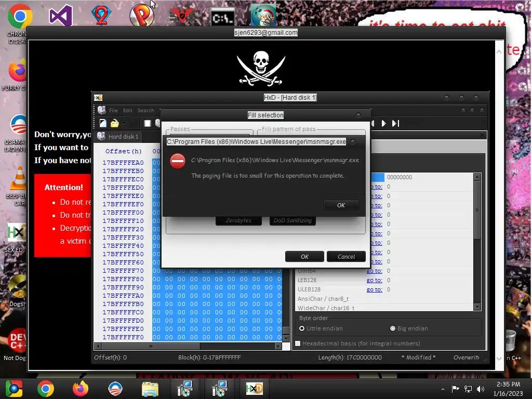Expand the Open file dropdown arrow
The image size is (532, 399).
(124, 123)
